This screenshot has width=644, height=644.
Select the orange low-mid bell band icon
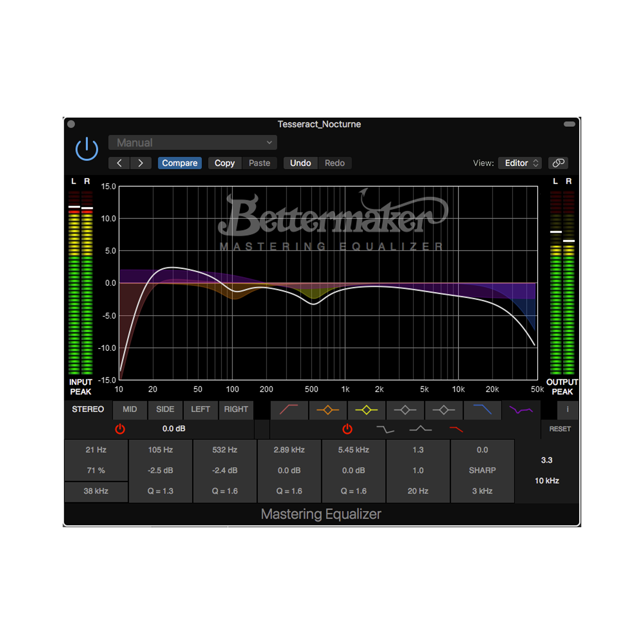pos(328,410)
